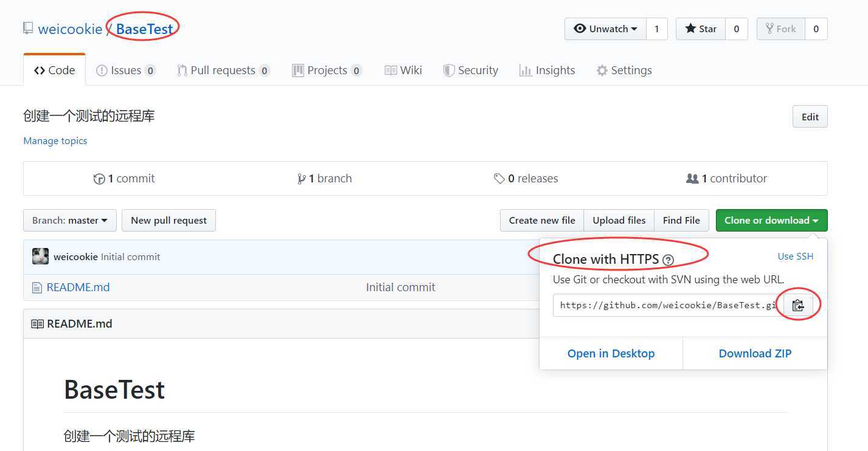Viewport: 868px width, 451px height.
Task: Click the fork count 0
Action: 816,29
